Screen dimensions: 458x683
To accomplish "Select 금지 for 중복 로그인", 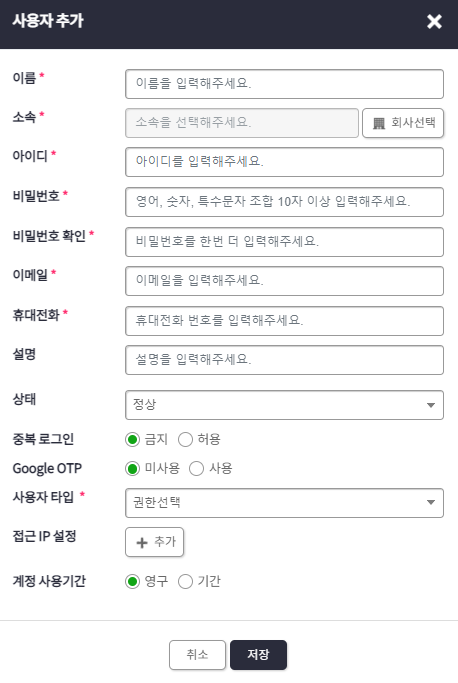I will [132, 440].
